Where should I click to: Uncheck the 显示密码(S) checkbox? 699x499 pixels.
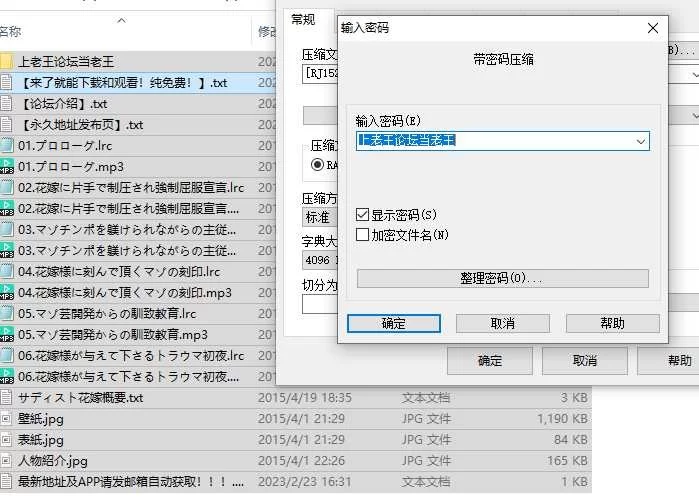(x=362, y=214)
